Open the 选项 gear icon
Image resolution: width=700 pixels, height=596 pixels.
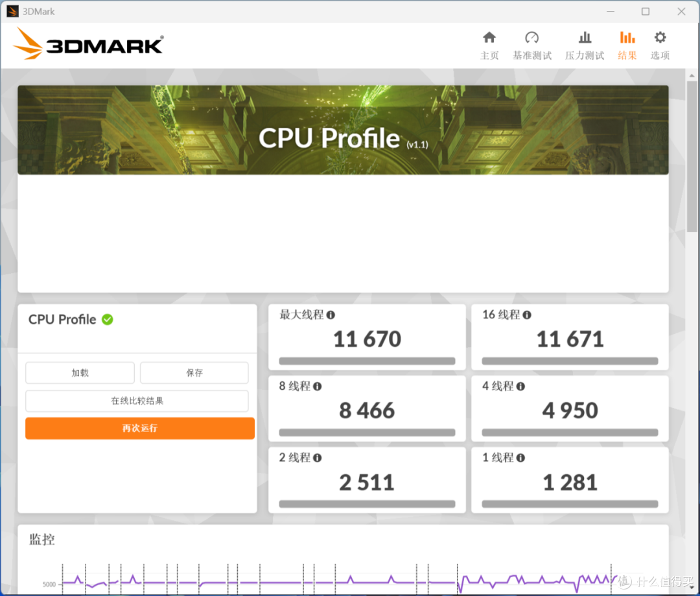click(660, 37)
